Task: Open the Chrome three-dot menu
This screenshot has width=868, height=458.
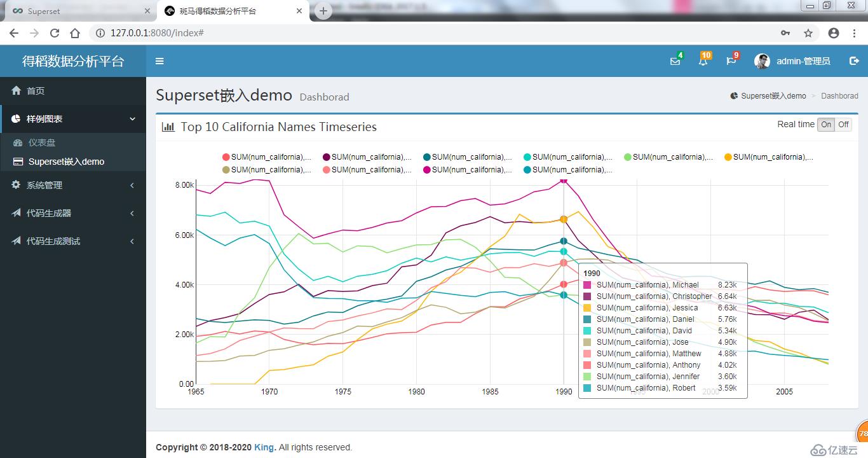Action: pyautogui.click(x=854, y=33)
